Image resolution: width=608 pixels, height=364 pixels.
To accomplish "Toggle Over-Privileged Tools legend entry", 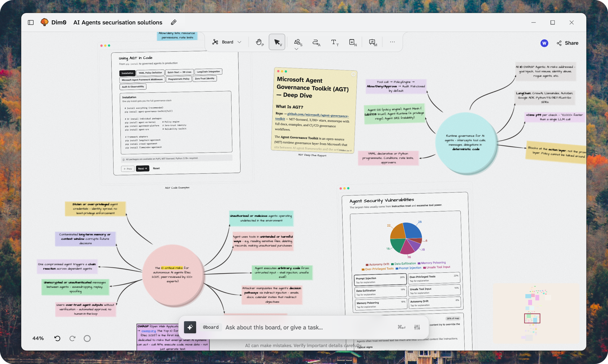I will 377,269.
